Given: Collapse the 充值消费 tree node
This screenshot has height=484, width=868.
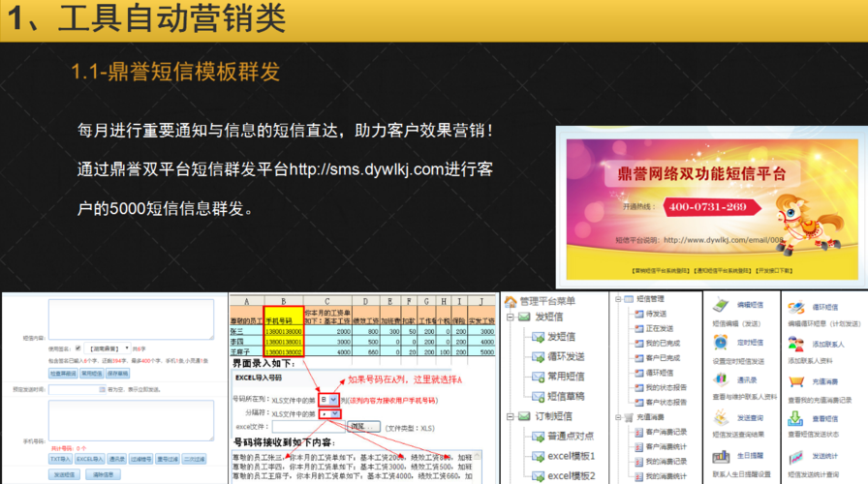Looking at the screenshot, I should click(x=618, y=417).
